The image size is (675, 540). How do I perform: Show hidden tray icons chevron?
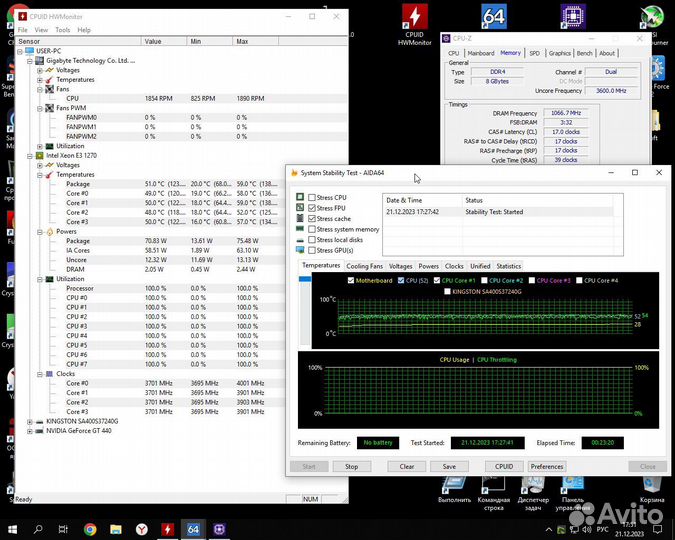click(549, 529)
